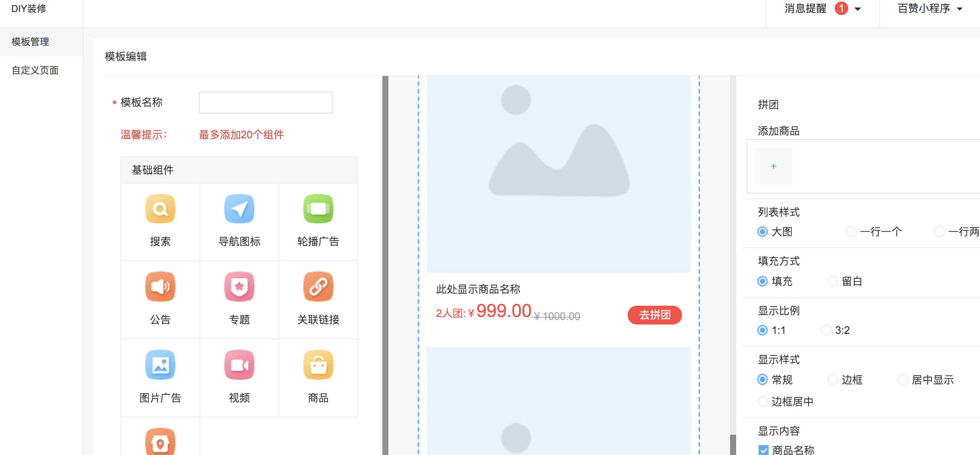Select 边框居中 display style
Screen dimensions: 980x455
[x=762, y=401]
